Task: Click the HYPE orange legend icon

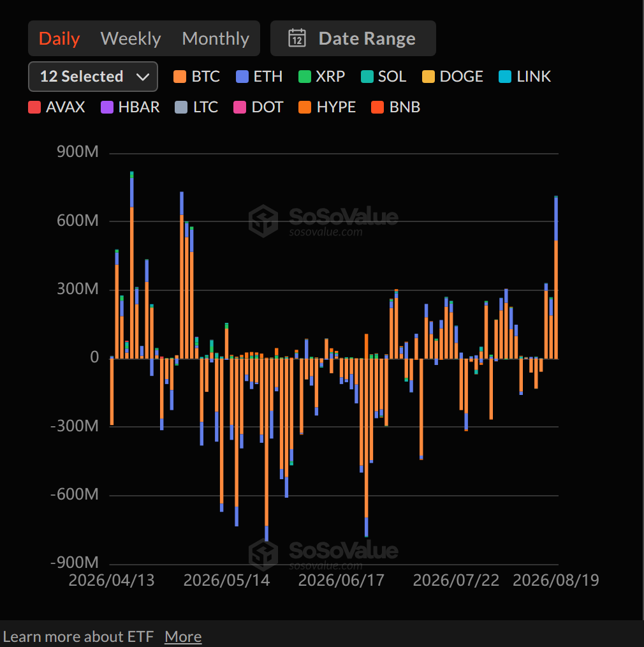Action: coord(305,107)
